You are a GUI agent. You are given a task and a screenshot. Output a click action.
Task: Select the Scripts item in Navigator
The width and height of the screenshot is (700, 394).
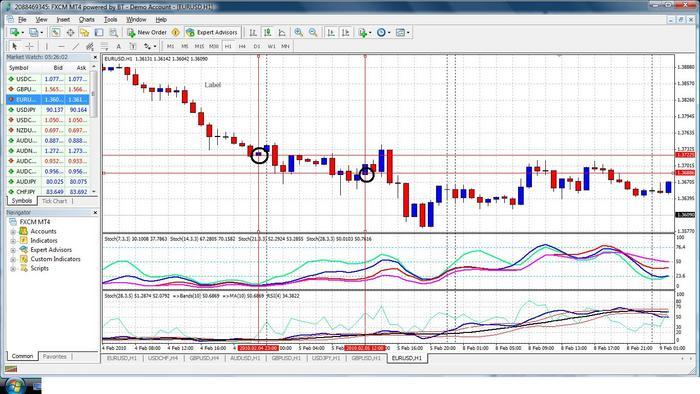(x=39, y=268)
